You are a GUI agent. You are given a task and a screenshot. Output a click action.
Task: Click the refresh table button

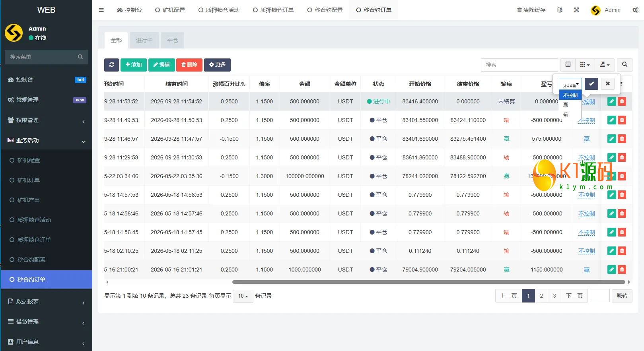pyautogui.click(x=111, y=65)
